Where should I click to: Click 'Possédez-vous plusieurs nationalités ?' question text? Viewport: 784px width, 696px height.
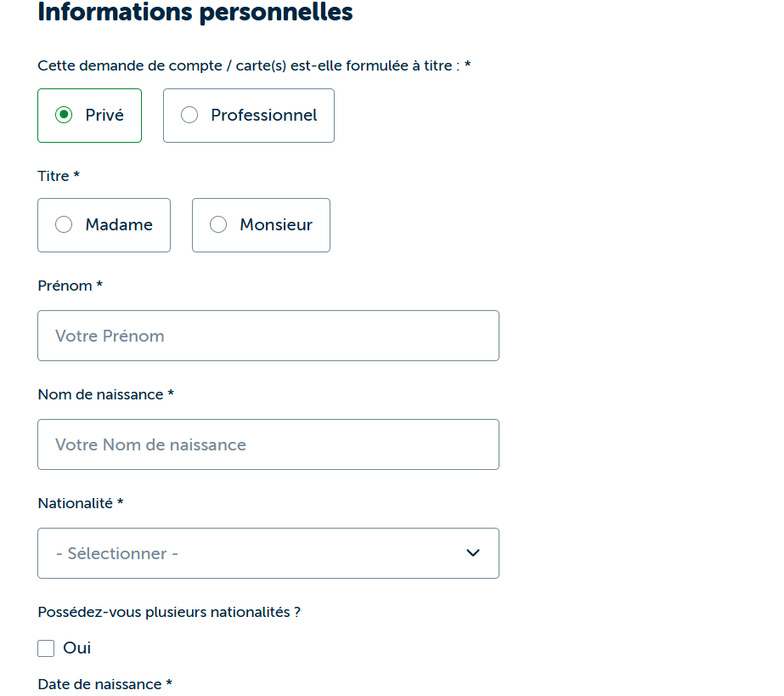coord(169,612)
